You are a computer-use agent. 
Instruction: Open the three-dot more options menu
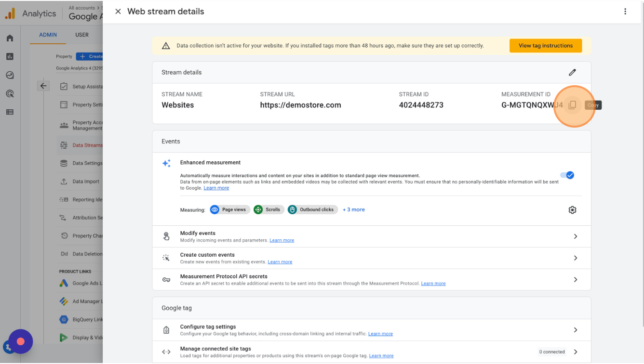[625, 12]
